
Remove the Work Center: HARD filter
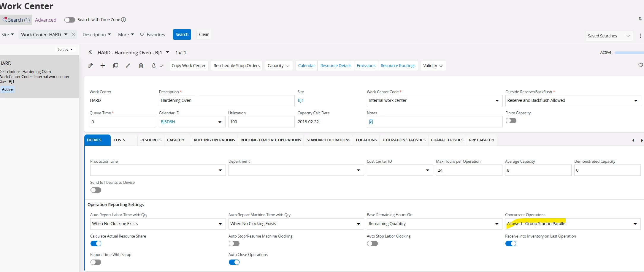(x=73, y=34)
